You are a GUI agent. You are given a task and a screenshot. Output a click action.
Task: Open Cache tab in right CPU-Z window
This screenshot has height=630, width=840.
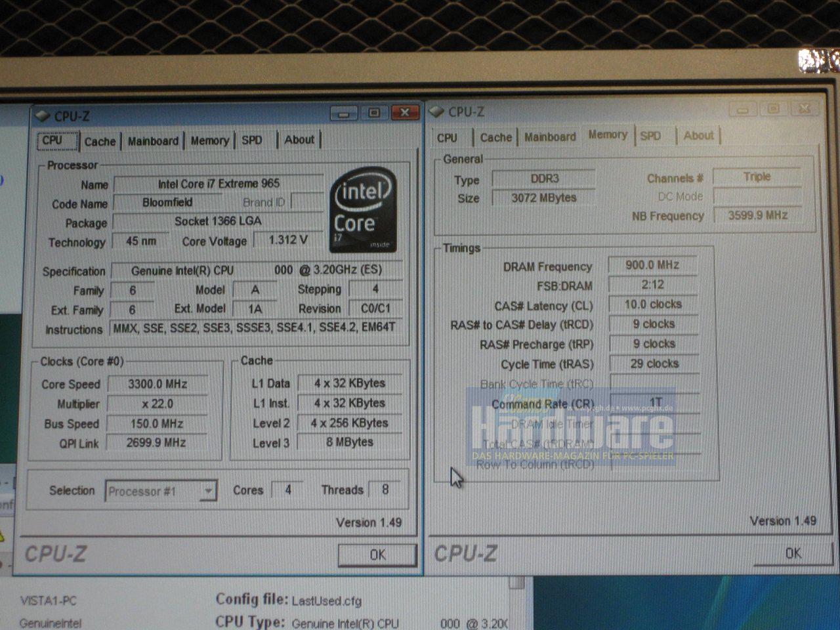(x=495, y=137)
